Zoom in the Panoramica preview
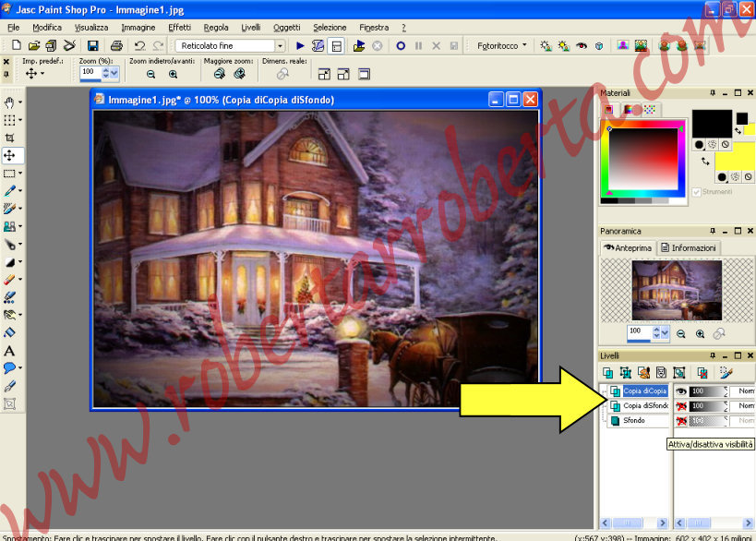756x541 pixels. [700, 333]
